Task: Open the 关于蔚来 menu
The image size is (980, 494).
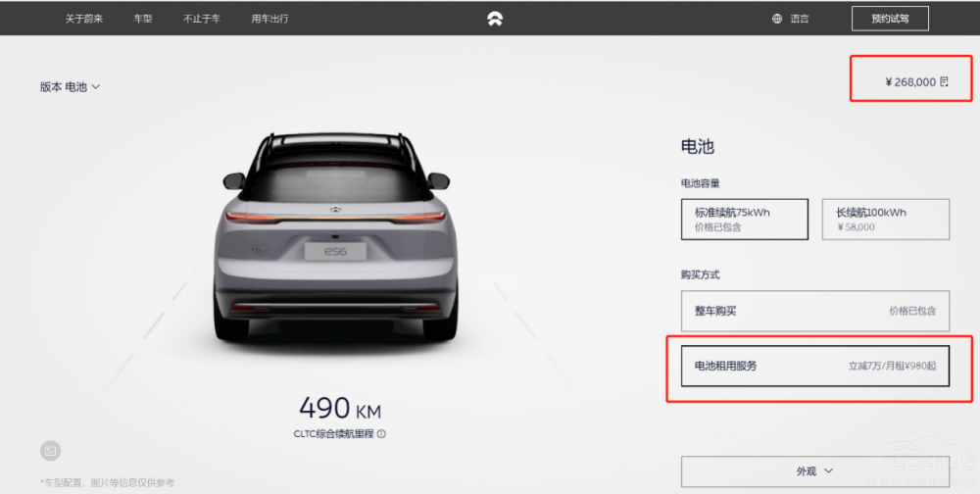Action: pyautogui.click(x=83, y=19)
